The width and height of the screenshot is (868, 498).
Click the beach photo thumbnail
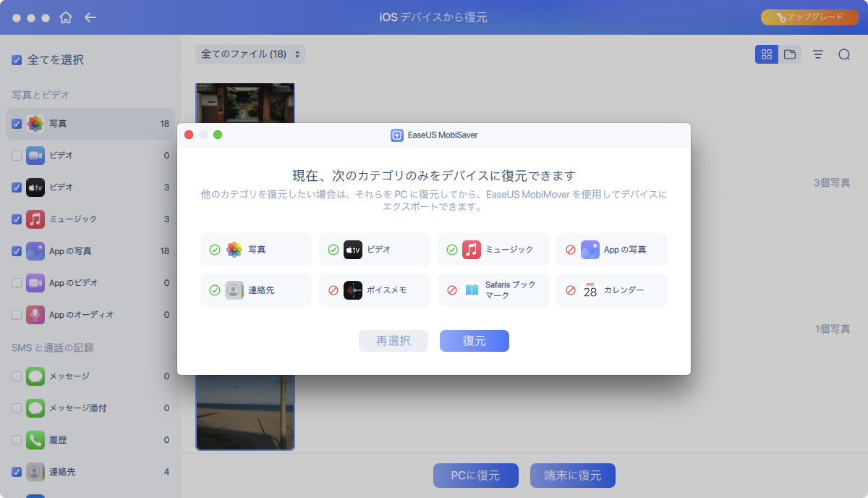(x=245, y=412)
